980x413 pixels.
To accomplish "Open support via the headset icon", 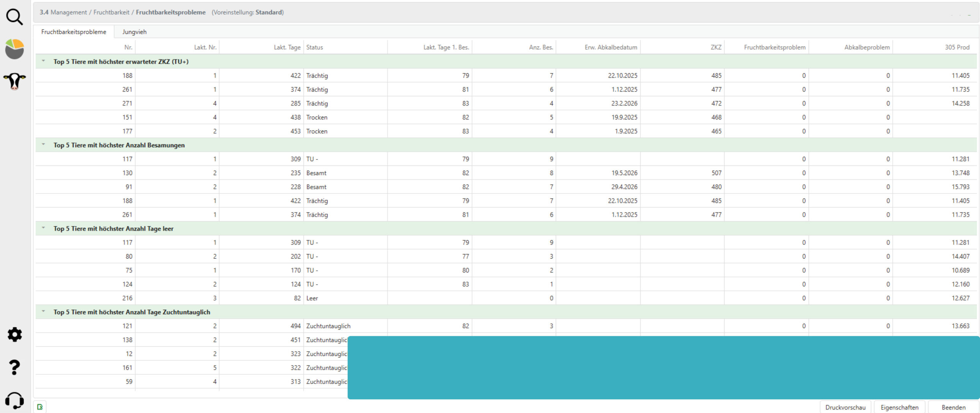I will [15, 401].
